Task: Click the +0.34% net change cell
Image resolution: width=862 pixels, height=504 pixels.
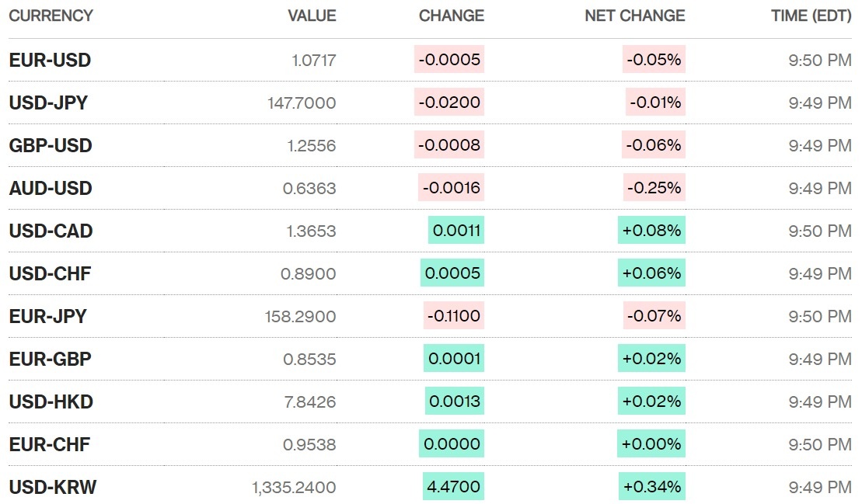Action: coord(652,487)
